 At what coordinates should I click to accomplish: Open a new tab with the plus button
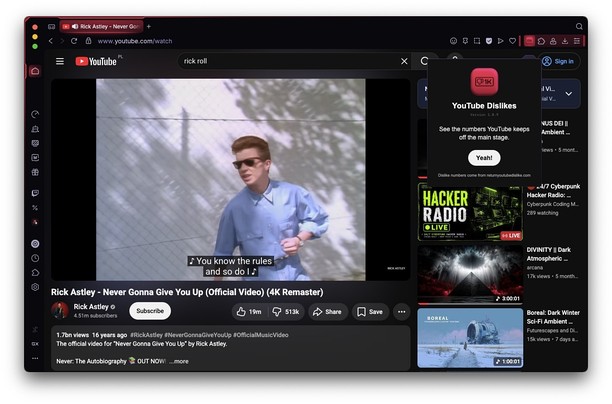[149, 27]
